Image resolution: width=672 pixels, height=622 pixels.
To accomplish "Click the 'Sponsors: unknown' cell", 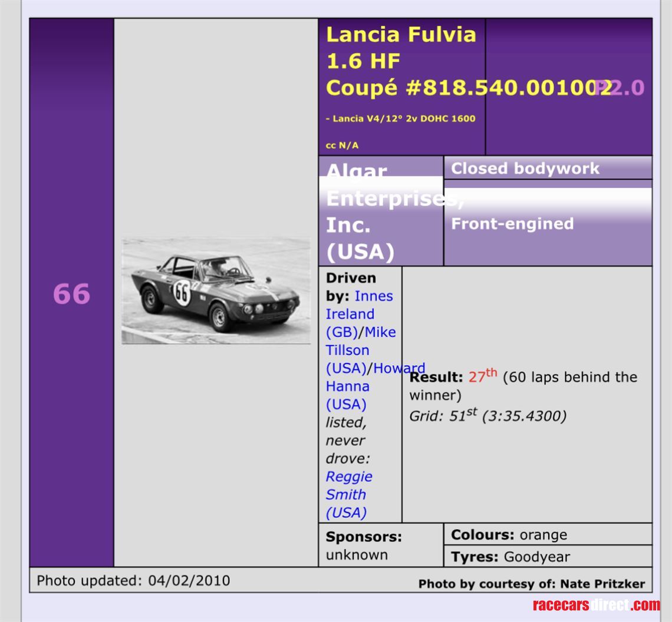I will coord(381,545).
